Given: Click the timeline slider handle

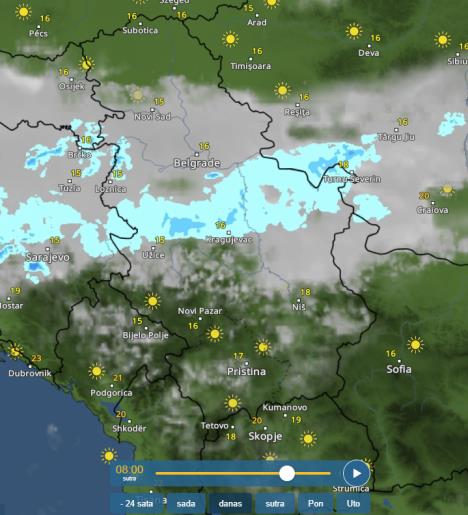Looking at the screenshot, I should click(x=287, y=473).
